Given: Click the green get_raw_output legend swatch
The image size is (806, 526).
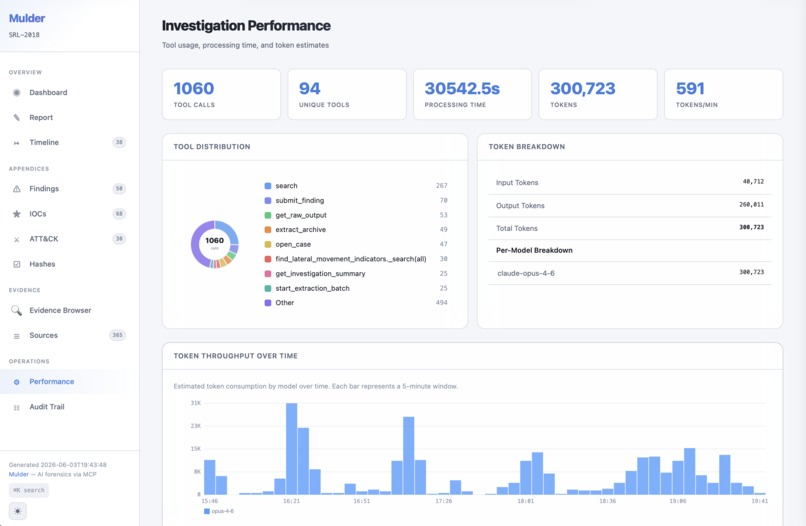Looking at the screenshot, I should click(268, 215).
